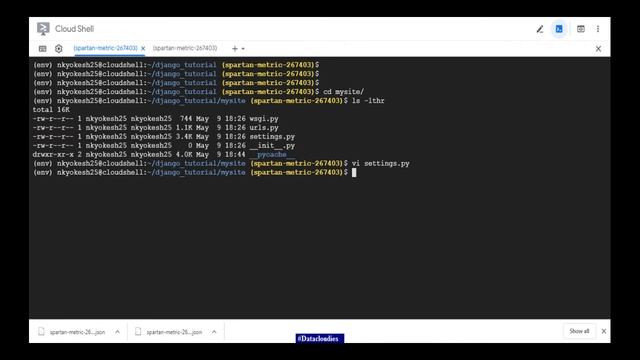Open the three-dot more menu
Image resolution: width=640 pixels, height=360 pixels.
click(x=598, y=29)
